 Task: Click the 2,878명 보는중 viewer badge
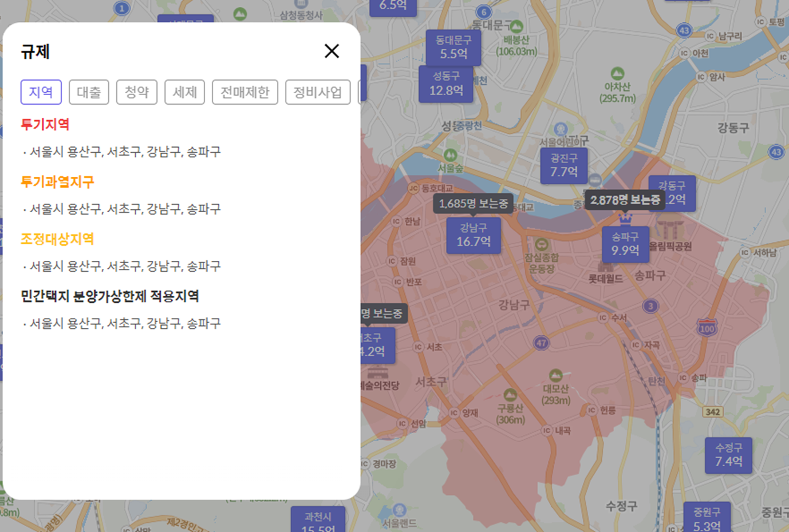pyautogui.click(x=625, y=201)
